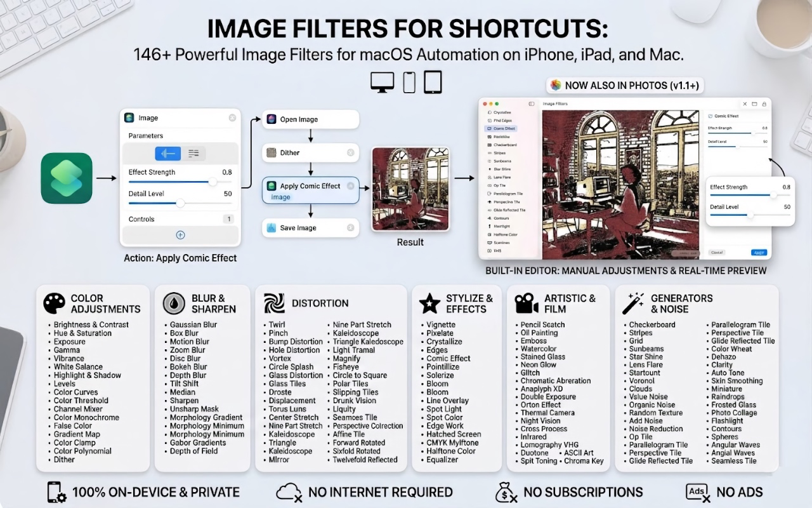Remove the Save Image action with its X button

350,228
